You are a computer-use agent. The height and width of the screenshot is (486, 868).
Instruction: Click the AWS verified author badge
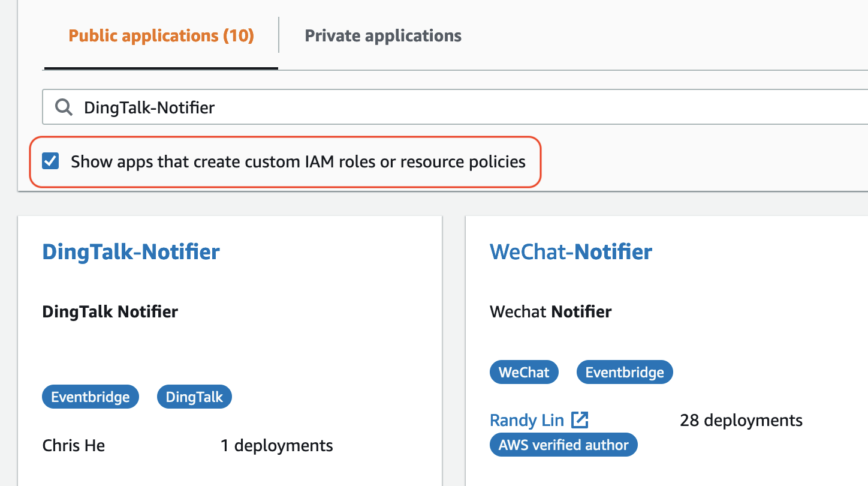pos(563,445)
